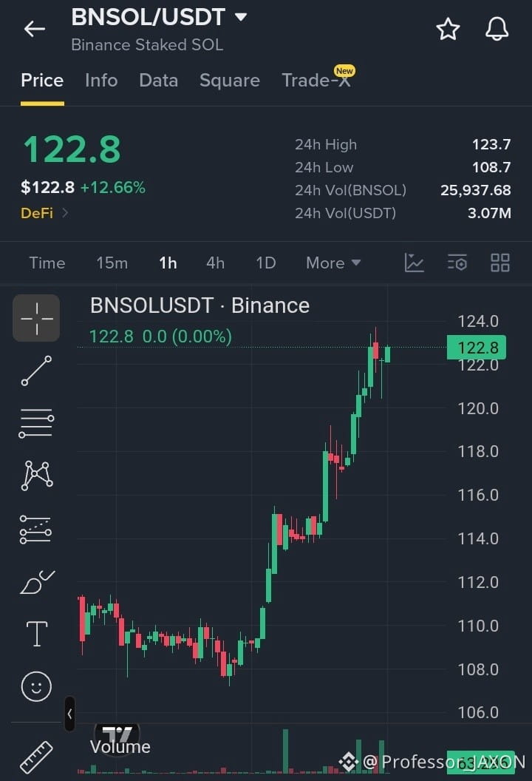Screen dimensions: 532x781
Task: Tap the DeFi category link
Action: click(37, 213)
